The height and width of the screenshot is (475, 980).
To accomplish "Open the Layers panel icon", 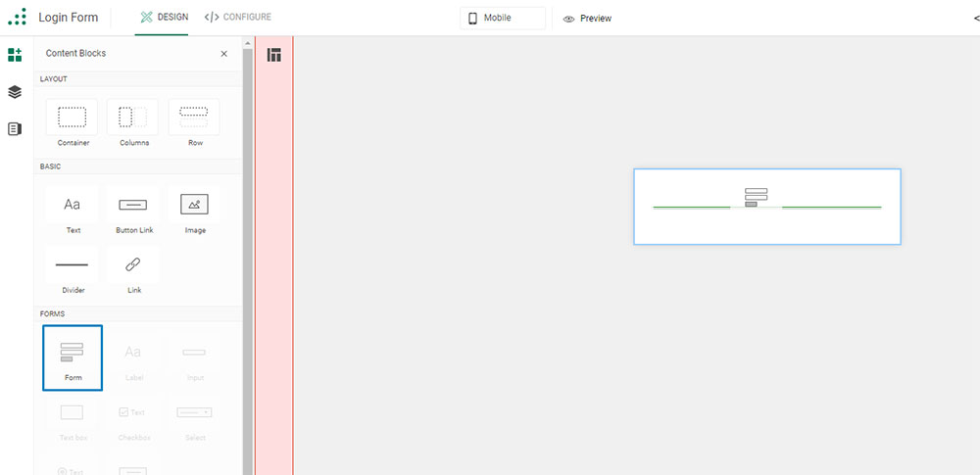I will click(x=15, y=92).
